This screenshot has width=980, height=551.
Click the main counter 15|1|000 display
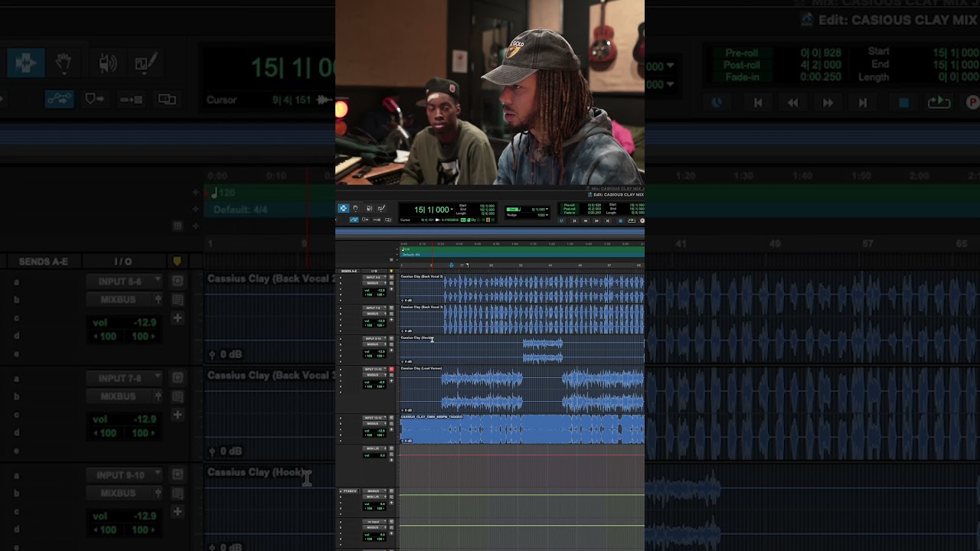pyautogui.click(x=432, y=210)
